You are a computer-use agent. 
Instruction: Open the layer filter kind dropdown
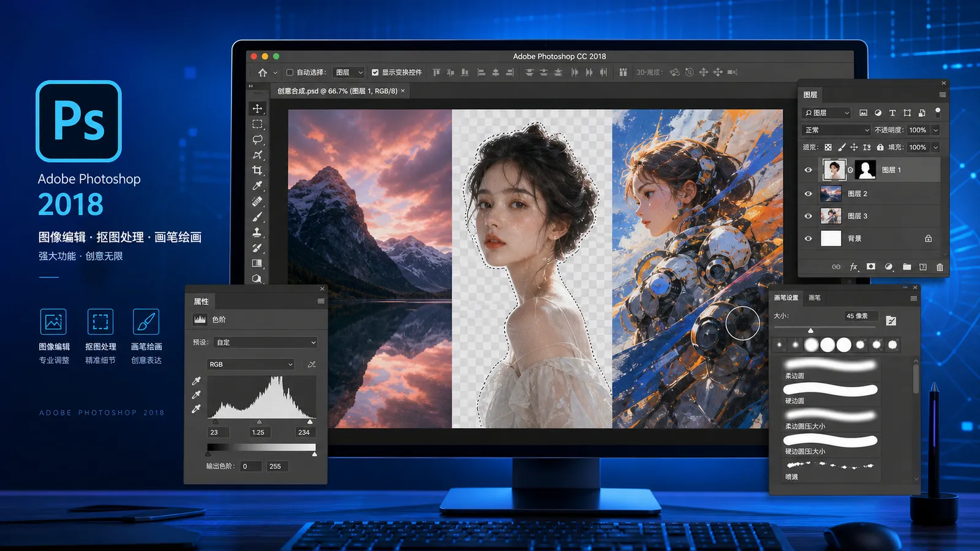[826, 113]
